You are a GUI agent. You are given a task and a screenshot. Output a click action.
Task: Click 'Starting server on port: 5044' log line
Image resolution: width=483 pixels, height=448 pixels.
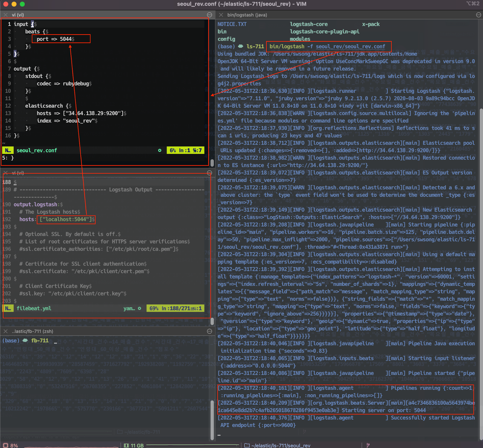384,410
